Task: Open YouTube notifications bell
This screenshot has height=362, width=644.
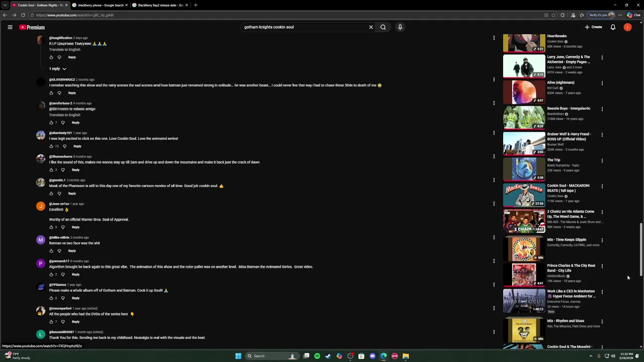Action: click(x=613, y=27)
